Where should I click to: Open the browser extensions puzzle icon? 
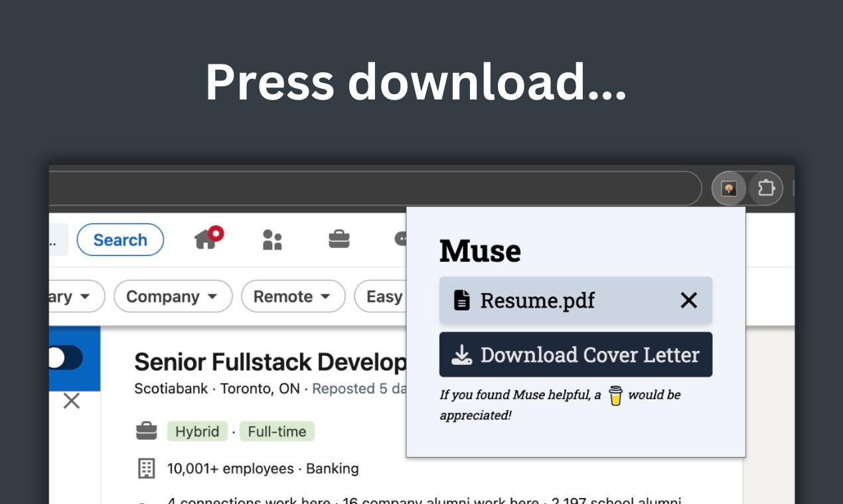766,189
